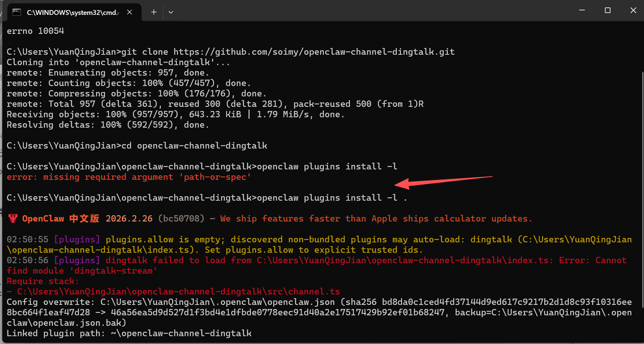Minimize the terminal window
The image size is (644, 344).
click(582, 10)
